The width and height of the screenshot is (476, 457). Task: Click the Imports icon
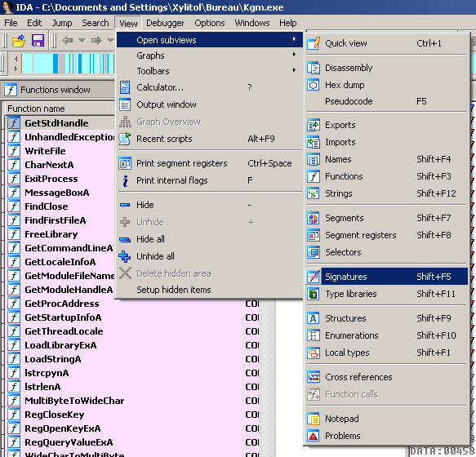tap(314, 142)
